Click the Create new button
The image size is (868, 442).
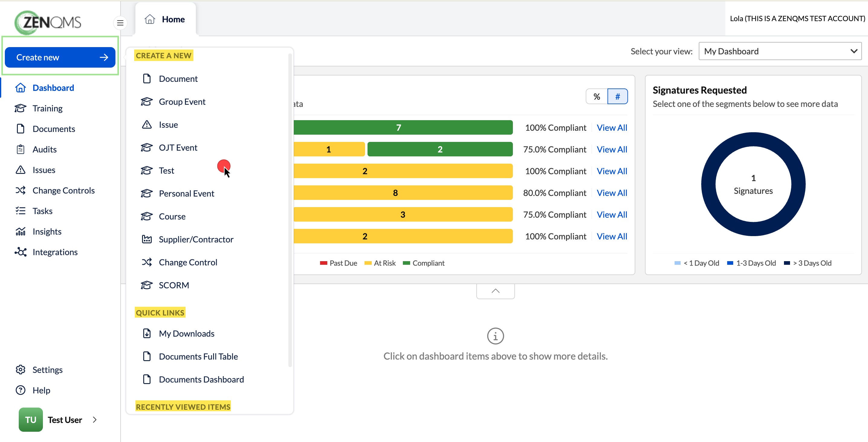pyautogui.click(x=60, y=57)
